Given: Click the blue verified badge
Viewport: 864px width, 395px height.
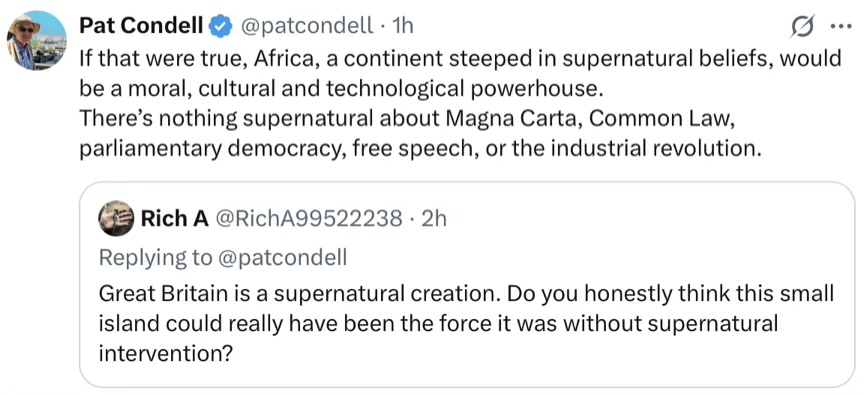Looking at the screenshot, I should (222, 26).
